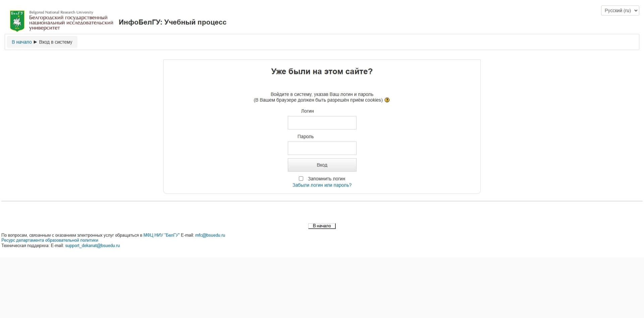
Task: Click the Пароль field label
Action: click(305, 136)
